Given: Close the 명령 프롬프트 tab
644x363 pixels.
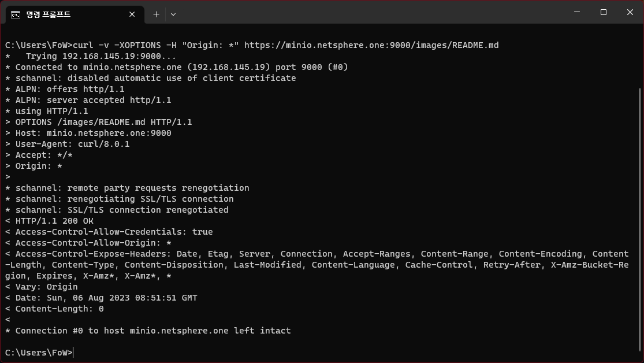Looking at the screenshot, I should click(x=131, y=14).
